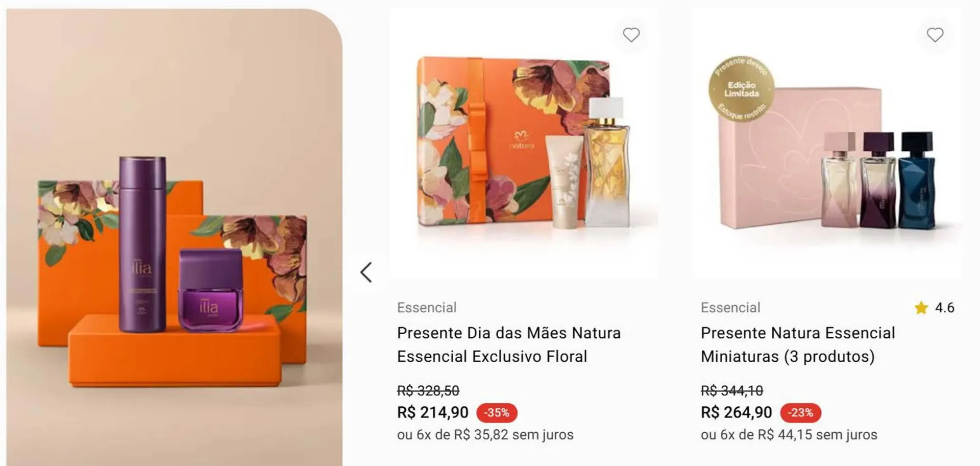Viewport: 980px width, 466px height.
Task: Click installment text 6x de R$ 44,15
Action: (789, 435)
